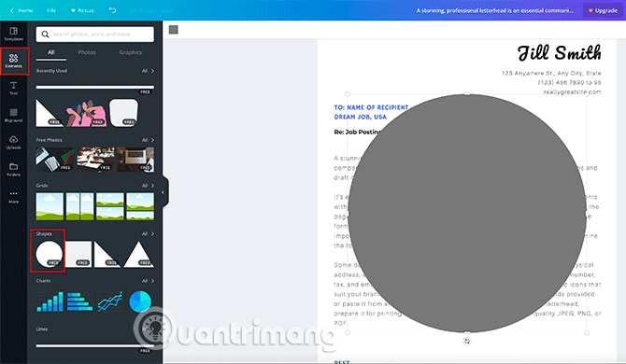The image size is (626, 364).
Task: Switch to the Photos tab
Action: (87, 52)
